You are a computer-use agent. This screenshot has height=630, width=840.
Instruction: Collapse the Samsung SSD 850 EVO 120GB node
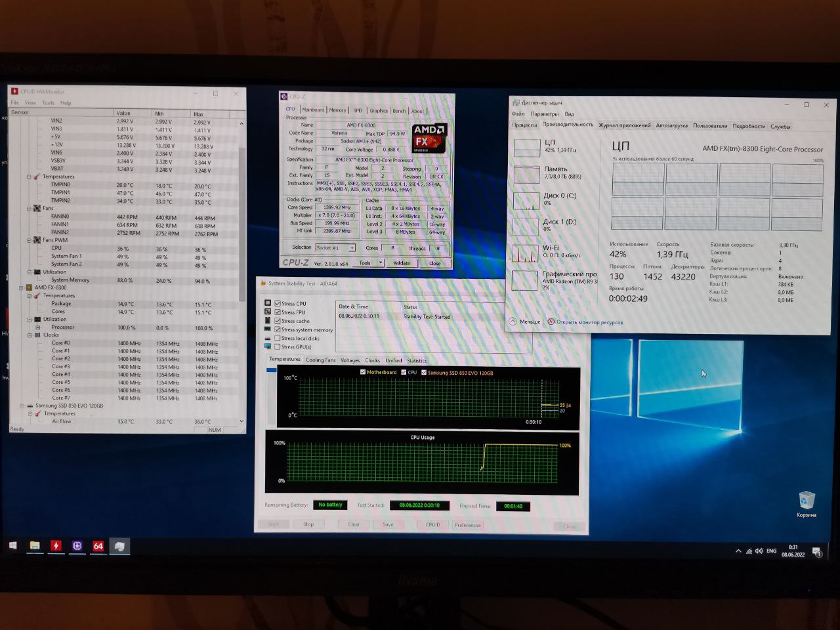pos(22,406)
